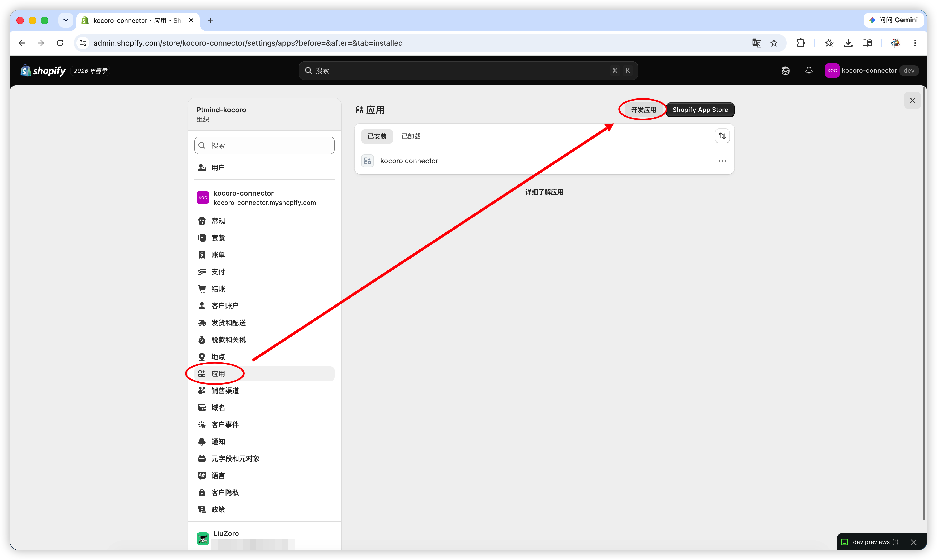Screen dimensions: 937x560
Task: Open the 账单 settings page
Action: pos(264,255)
